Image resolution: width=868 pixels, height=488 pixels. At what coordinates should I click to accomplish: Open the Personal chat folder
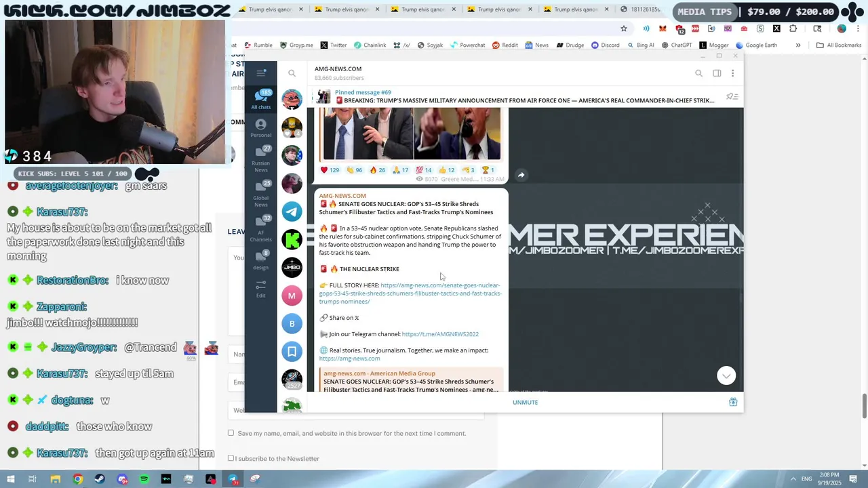coord(261,127)
